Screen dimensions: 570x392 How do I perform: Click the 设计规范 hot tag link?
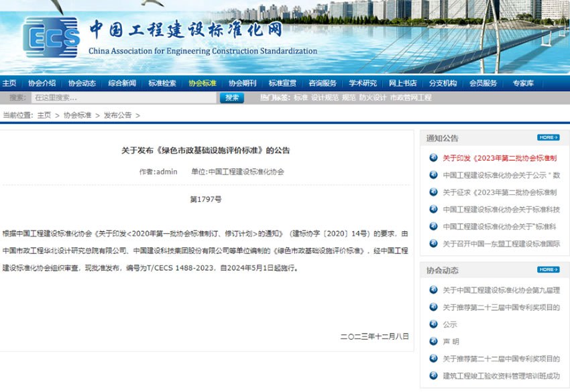click(325, 98)
